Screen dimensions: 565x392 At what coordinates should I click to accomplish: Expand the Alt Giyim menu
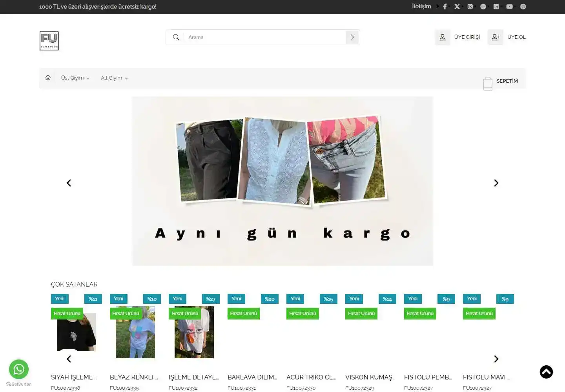(114, 78)
